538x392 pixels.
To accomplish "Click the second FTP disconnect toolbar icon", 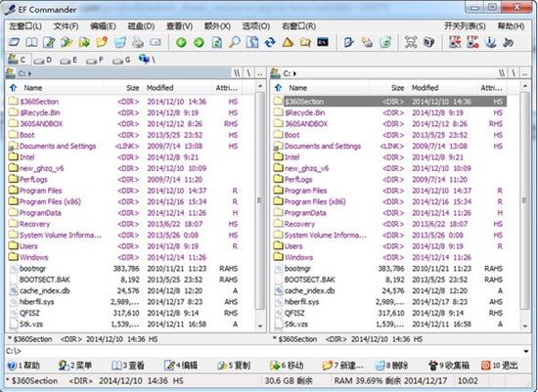I will click(x=472, y=42).
